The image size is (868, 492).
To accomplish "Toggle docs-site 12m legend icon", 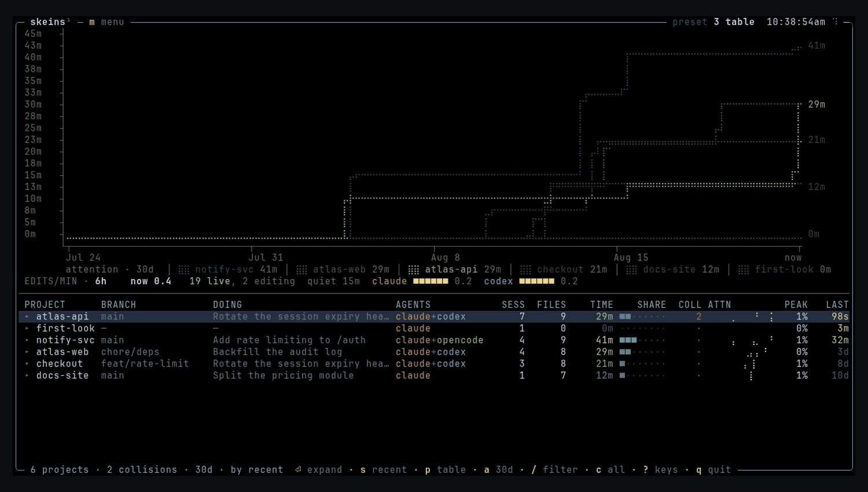I will pyautogui.click(x=631, y=270).
